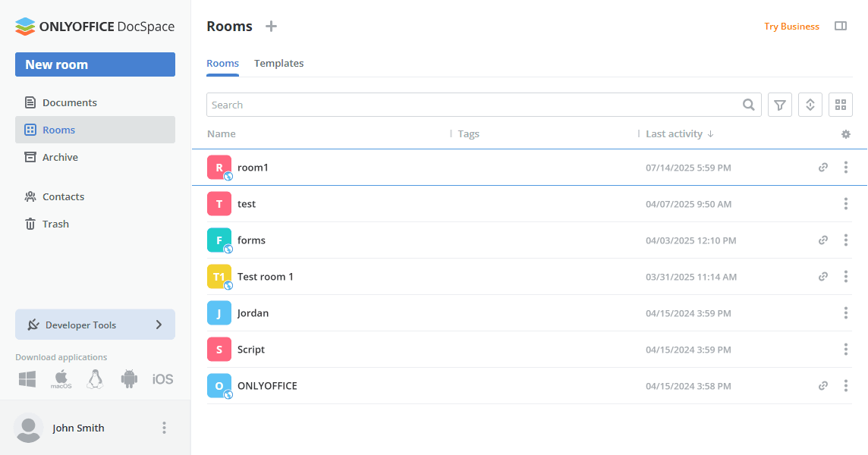Click the filter icon next to search
The image size is (868, 455).
click(780, 105)
